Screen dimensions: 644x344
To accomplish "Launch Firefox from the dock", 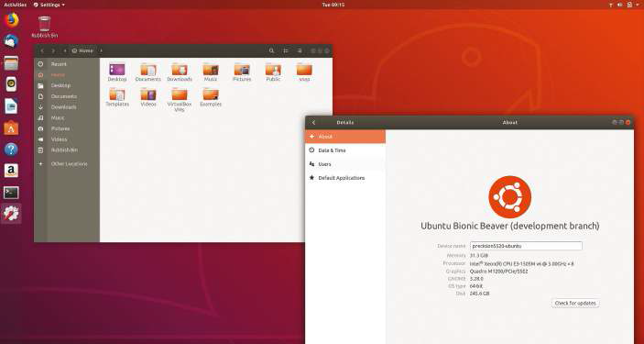I will [x=11, y=20].
